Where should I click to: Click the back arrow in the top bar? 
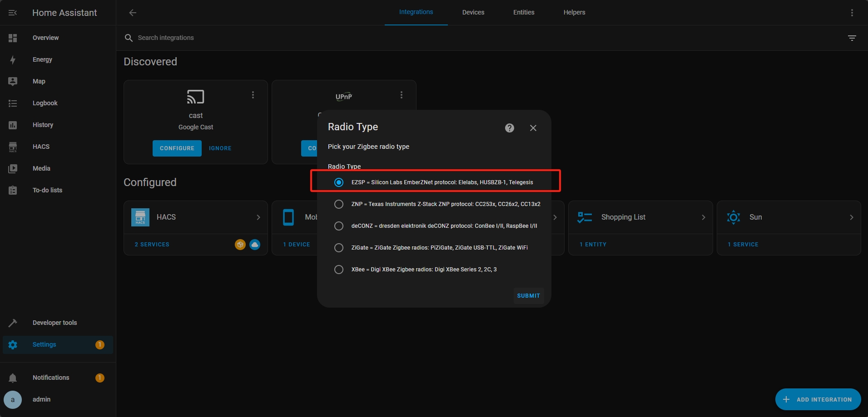(x=133, y=13)
